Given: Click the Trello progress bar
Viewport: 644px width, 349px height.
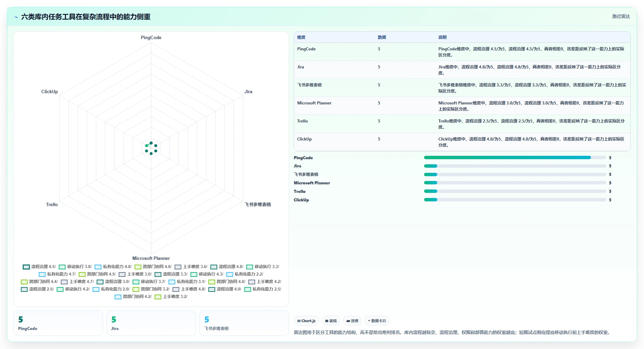Looking at the screenshot, I should (x=515, y=191).
